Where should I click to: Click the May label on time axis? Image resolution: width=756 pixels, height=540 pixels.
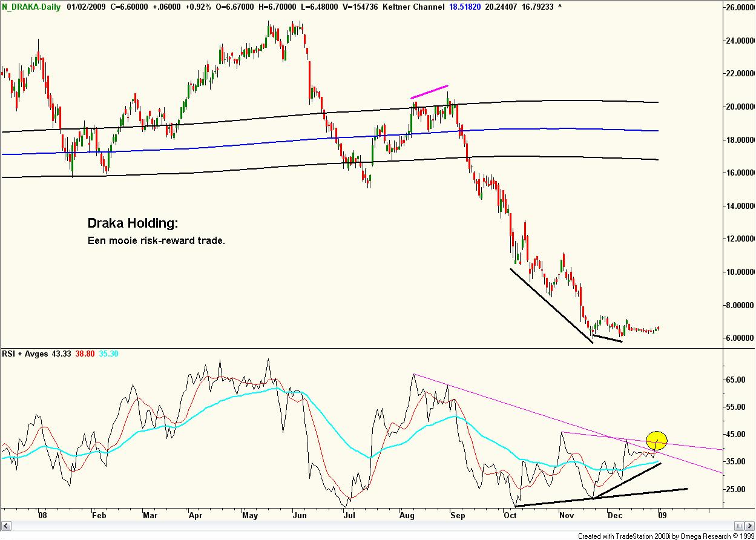click(249, 515)
